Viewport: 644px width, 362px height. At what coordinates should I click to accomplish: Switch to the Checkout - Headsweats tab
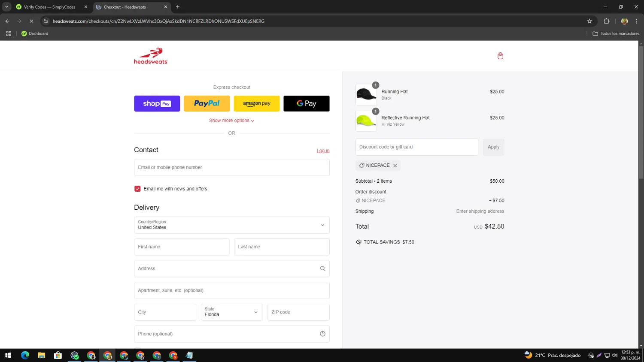125,7
